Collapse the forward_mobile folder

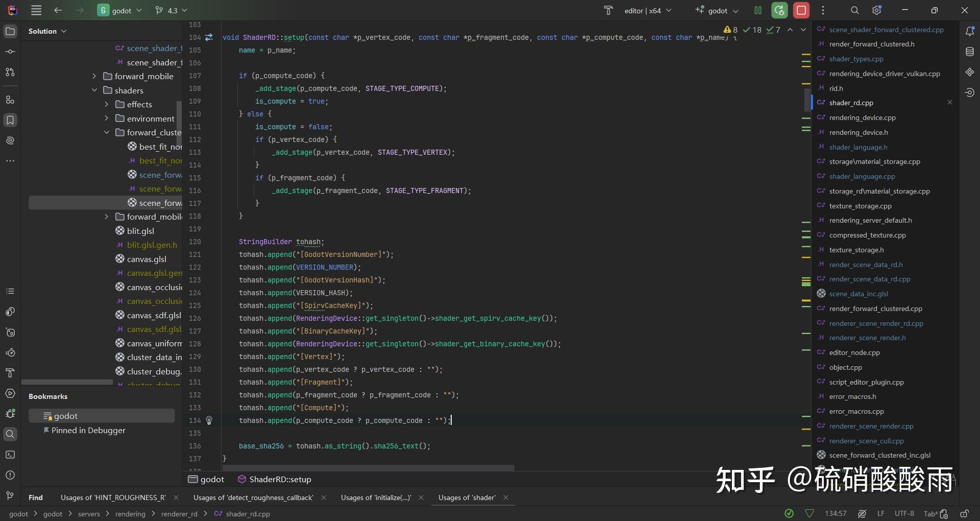(94, 76)
